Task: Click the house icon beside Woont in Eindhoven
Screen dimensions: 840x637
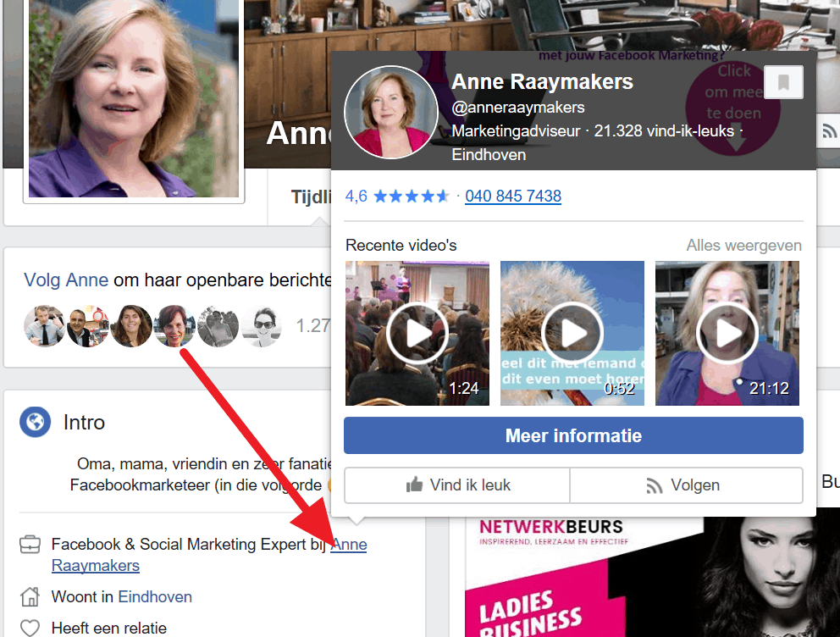Action: click(x=30, y=596)
